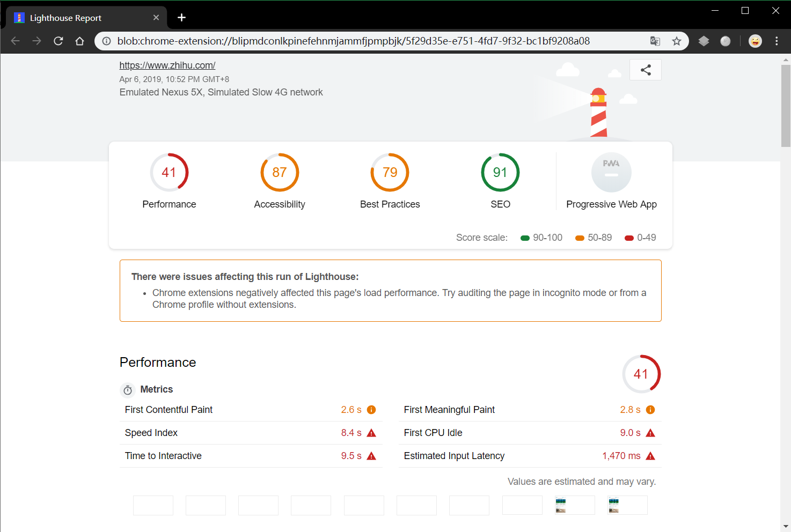Close the Lighthouse Report tab

click(x=156, y=18)
